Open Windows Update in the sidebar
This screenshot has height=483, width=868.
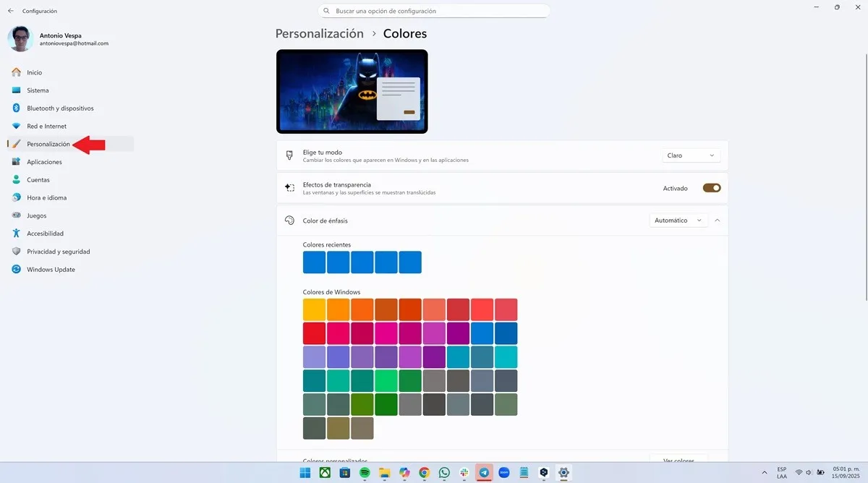[69, 270]
